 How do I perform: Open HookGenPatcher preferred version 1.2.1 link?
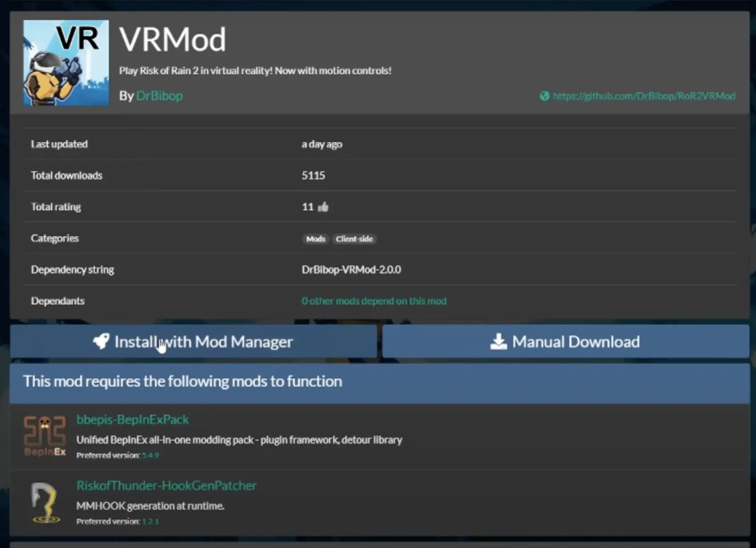coord(150,521)
